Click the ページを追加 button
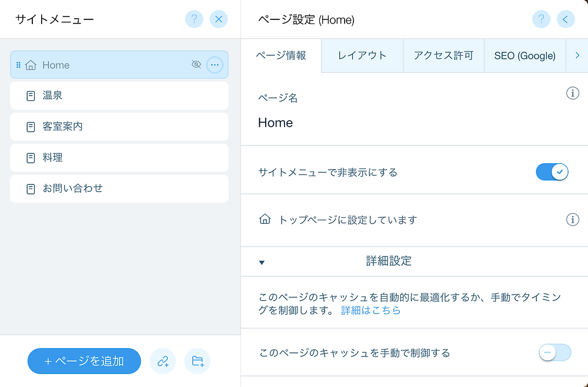588x387 pixels. [x=84, y=361]
